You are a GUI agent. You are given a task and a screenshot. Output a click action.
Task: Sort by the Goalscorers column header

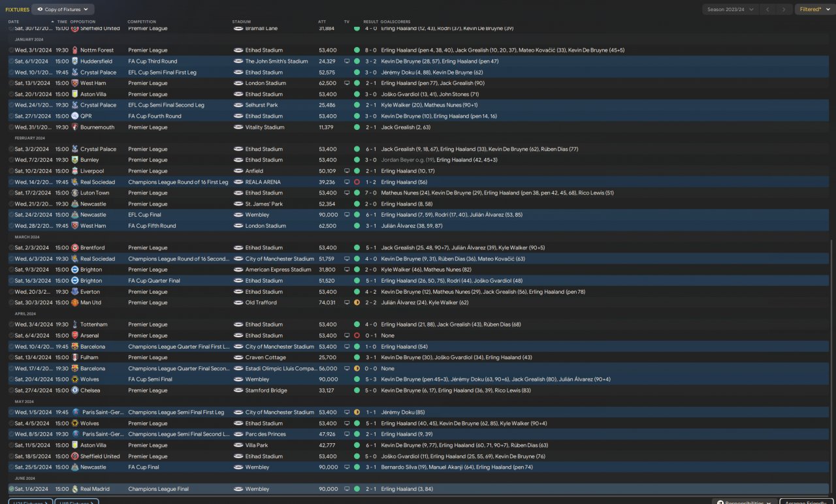[395, 22]
